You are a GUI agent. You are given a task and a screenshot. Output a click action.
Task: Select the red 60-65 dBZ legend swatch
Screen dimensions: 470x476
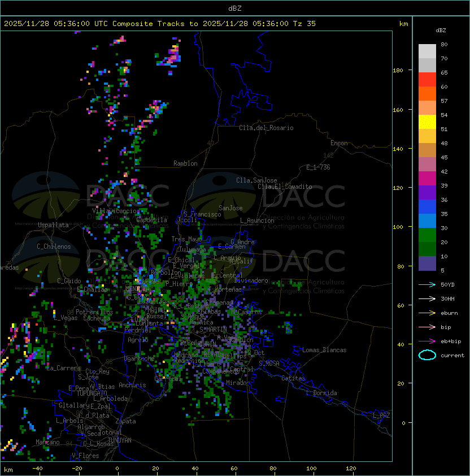coord(427,80)
